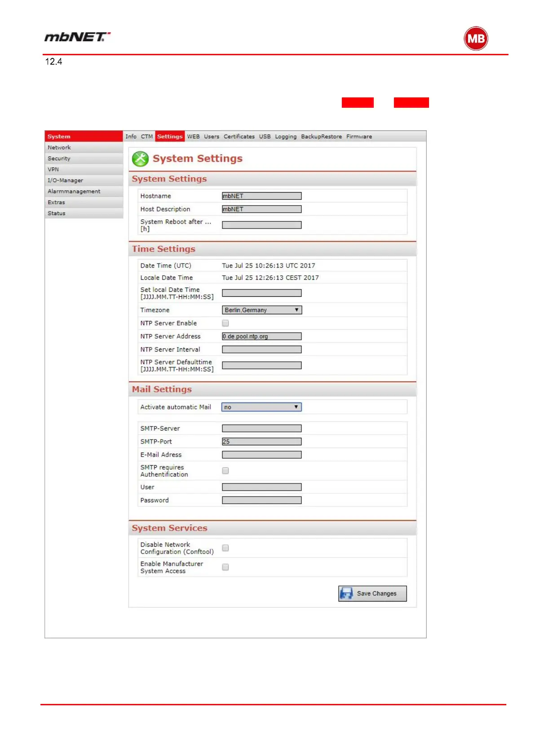535x756 pixels.
Task: Open the BackupRestore tab
Action: click(x=321, y=136)
